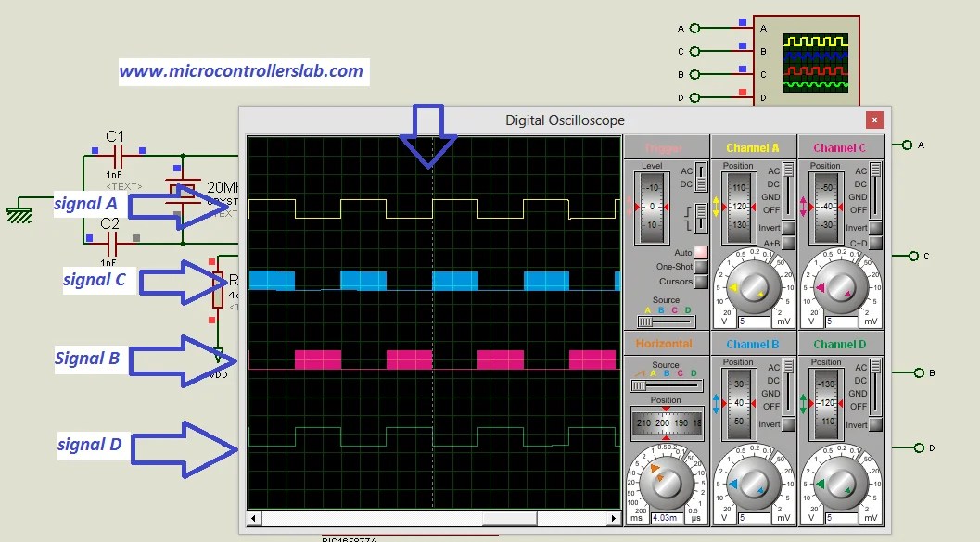
Task: Turn on the Cursors button
Action: pyautogui.click(x=701, y=282)
